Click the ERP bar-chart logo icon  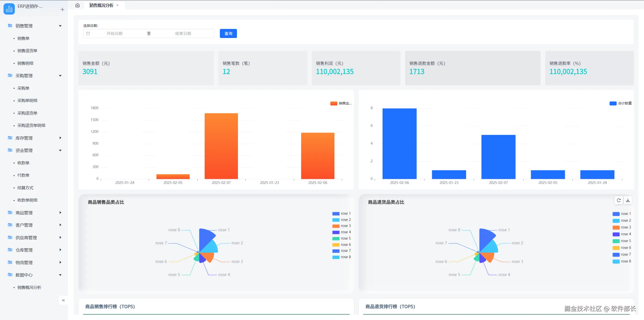pos(9,9)
